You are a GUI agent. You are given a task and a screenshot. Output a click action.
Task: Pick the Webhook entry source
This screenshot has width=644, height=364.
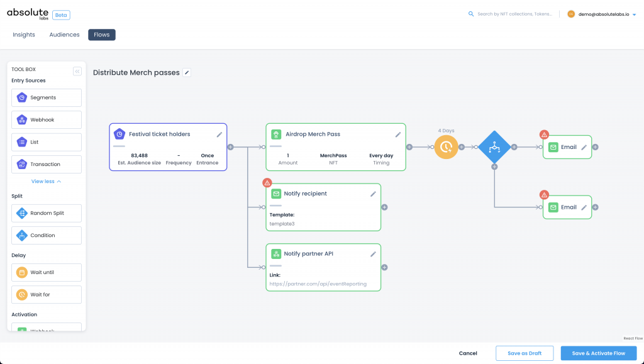coord(47,120)
